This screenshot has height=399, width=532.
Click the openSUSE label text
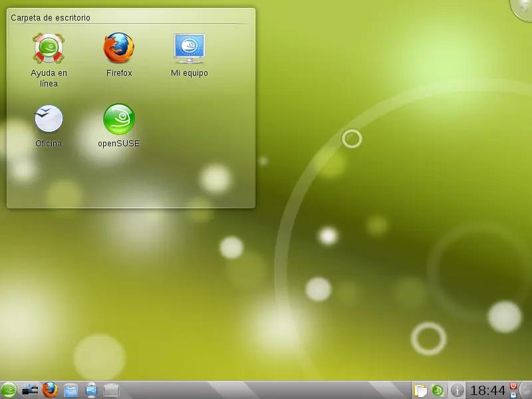(x=119, y=144)
